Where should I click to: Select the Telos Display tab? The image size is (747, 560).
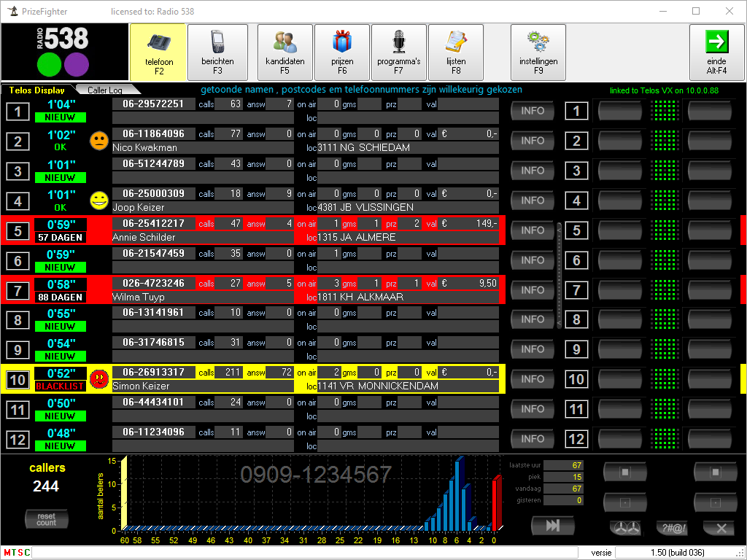pos(37,90)
